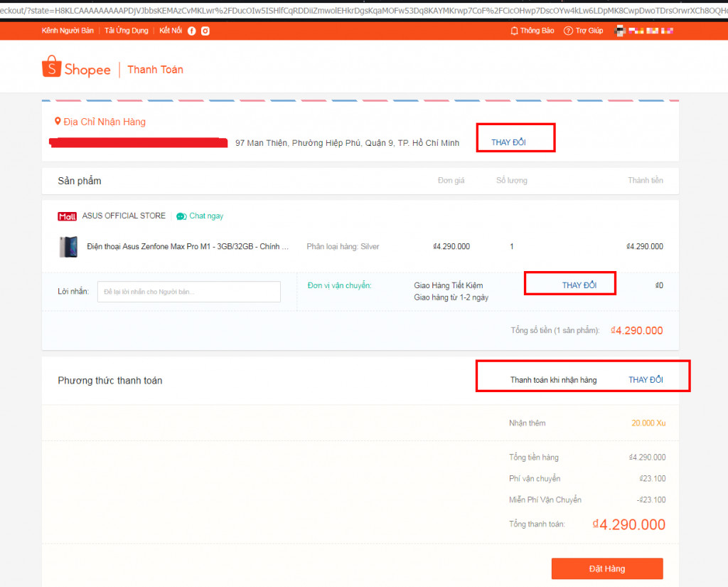728x587 pixels.
Task: Click the Kết Nối label in top bar
Action: (x=171, y=31)
